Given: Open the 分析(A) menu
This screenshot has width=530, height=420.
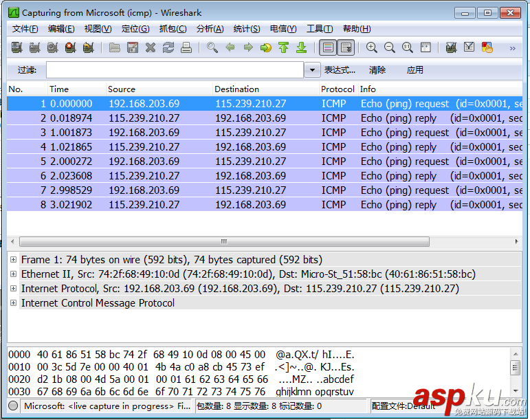Looking at the screenshot, I should 210,29.
